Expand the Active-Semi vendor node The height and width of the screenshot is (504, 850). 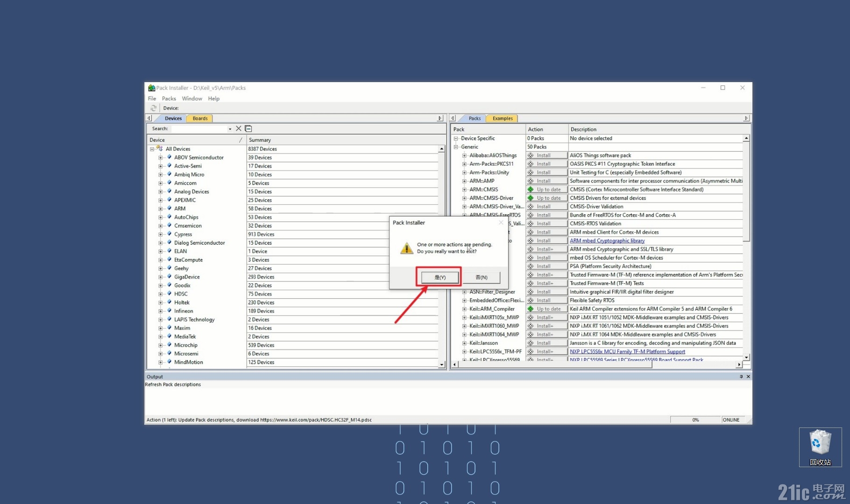(x=160, y=166)
